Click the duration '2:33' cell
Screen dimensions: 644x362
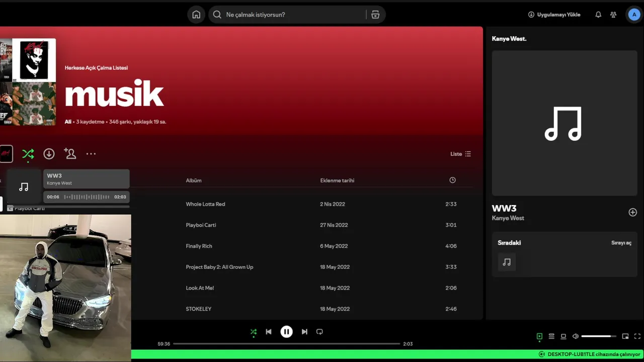pos(451,204)
